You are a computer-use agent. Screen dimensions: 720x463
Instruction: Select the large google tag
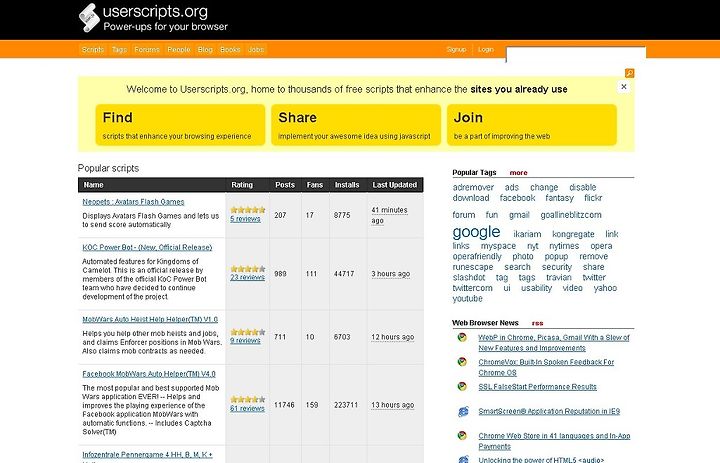tap(476, 232)
